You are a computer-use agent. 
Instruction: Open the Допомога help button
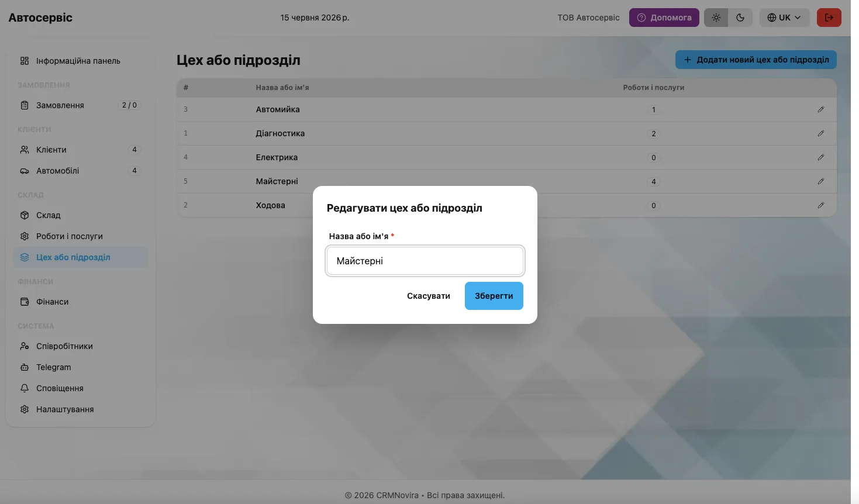tap(664, 18)
